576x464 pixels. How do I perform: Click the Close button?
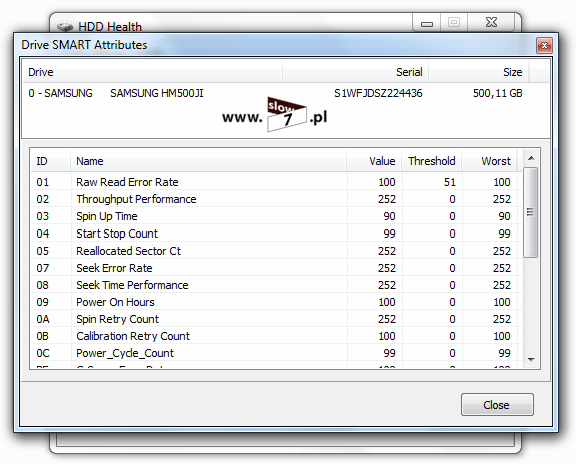(x=497, y=405)
